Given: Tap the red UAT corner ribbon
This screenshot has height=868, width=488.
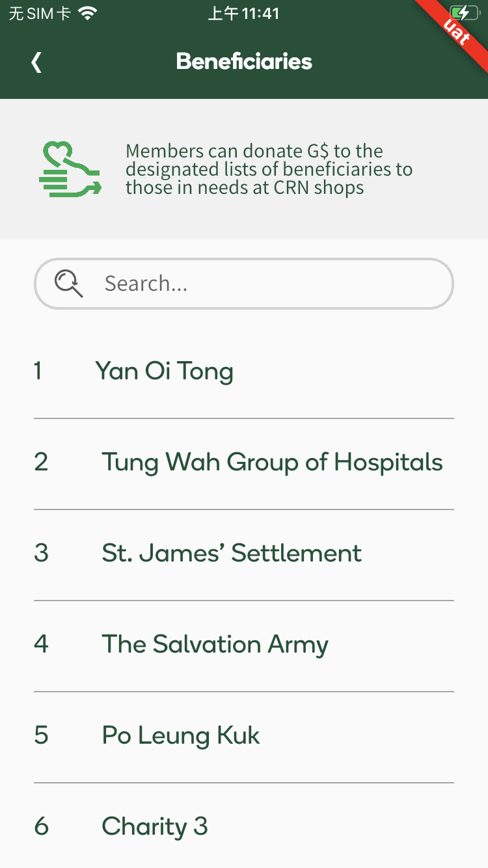Looking at the screenshot, I should pos(458,31).
